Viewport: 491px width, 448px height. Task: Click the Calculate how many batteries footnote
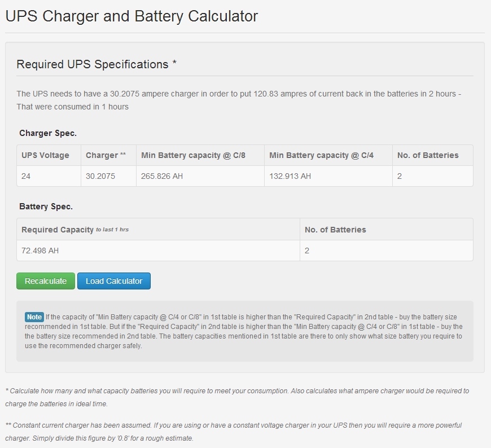pyautogui.click(x=237, y=397)
